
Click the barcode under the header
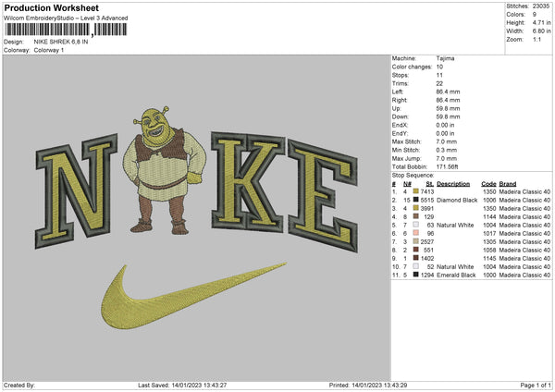click(66, 30)
